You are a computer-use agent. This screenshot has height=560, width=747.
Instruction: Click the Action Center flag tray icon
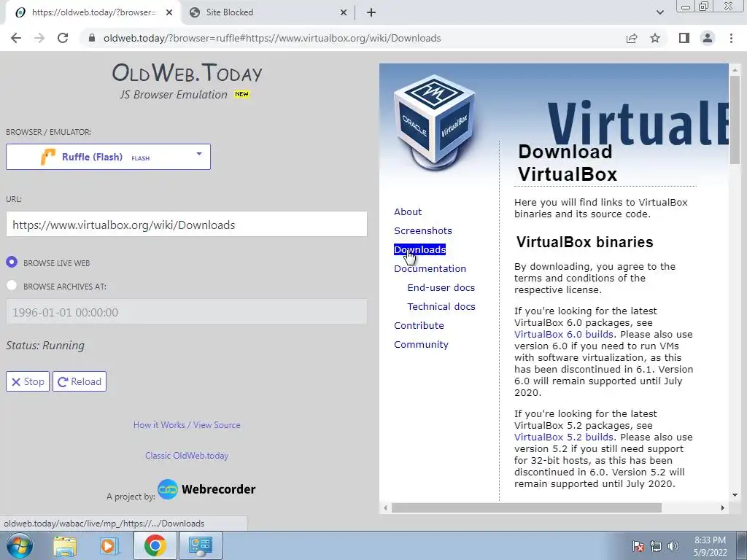click(x=638, y=546)
